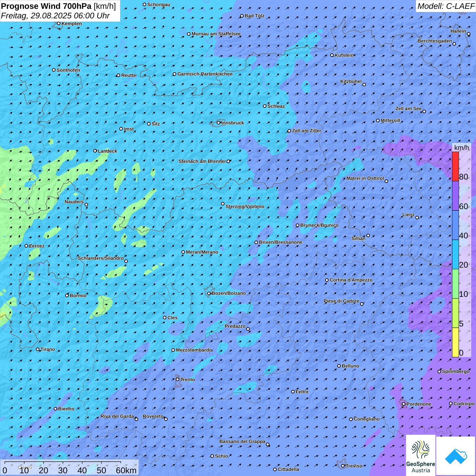Click the 'Matrei in Osttirol' label
This screenshot has width=476, height=476.
[x=365, y=178]
